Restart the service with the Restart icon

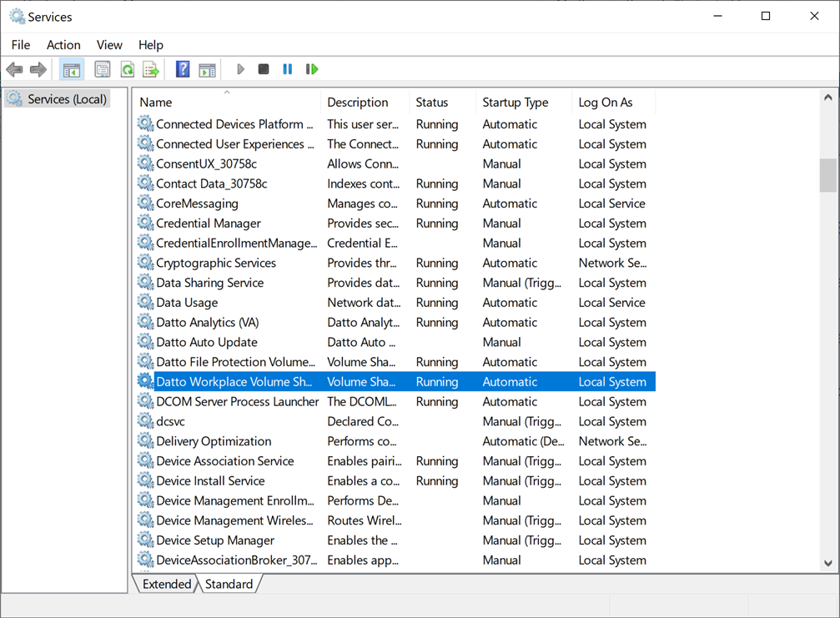(x=312, y=69)
